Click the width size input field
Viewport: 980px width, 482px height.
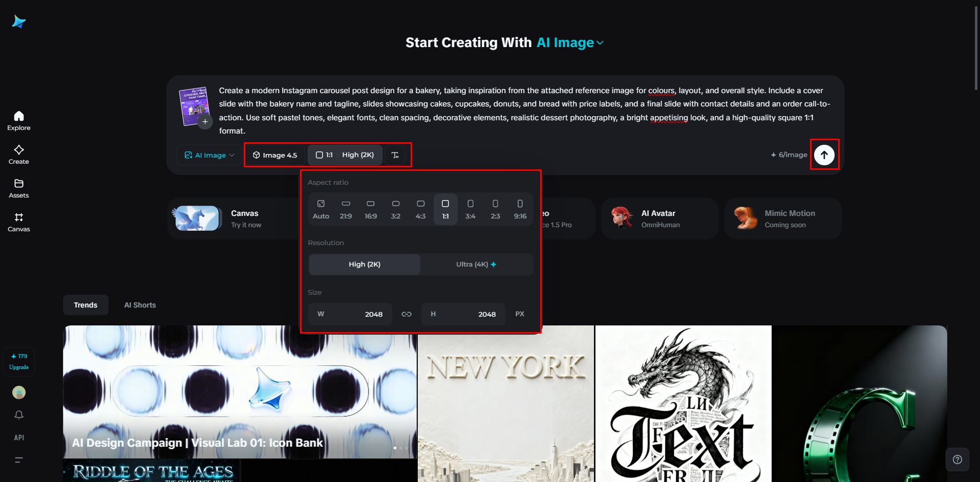click(x=350, y=314)
